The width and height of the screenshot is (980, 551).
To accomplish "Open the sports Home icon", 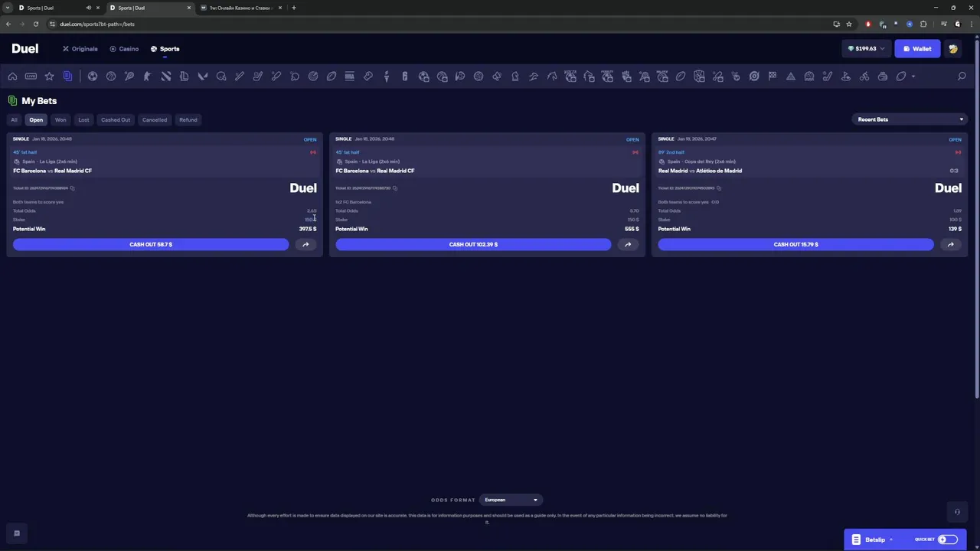I will (x=12, y=77).
